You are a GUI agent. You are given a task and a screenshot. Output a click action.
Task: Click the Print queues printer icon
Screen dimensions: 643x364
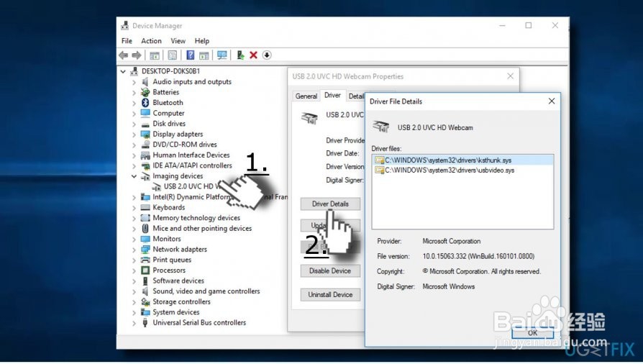tap(145, 260)
